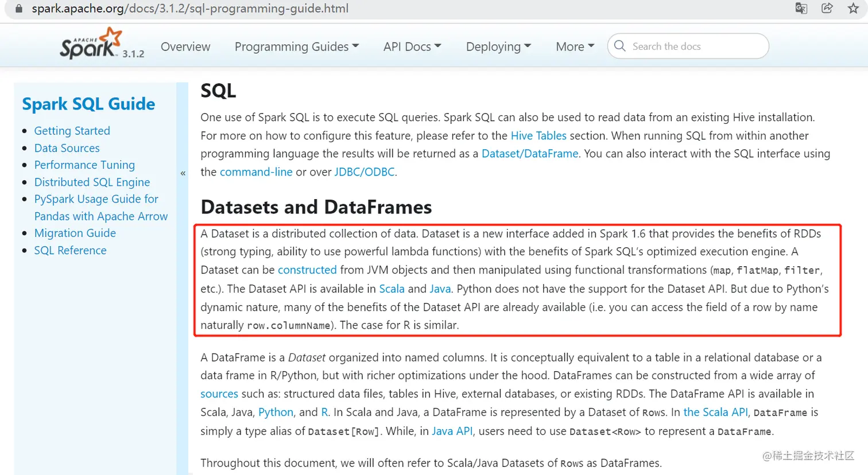868x475 pixels.
Task: Bookmark this page with the star icon
Action: coord(853,9)
